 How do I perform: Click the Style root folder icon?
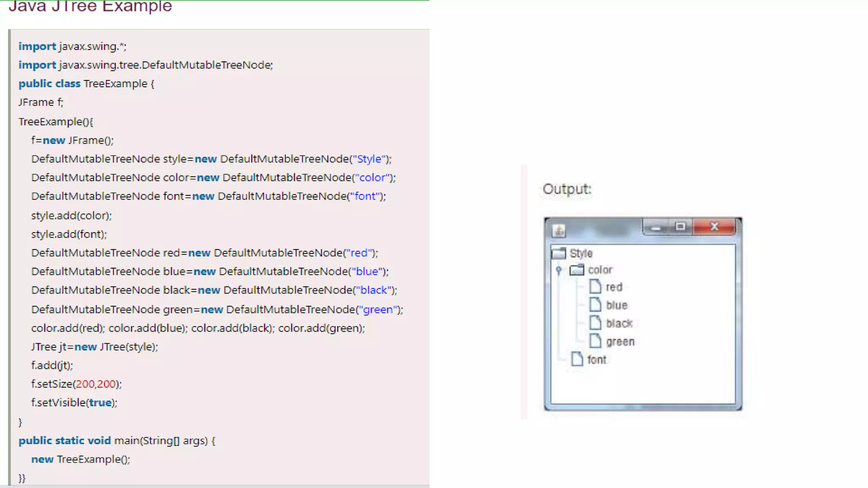pos(559,253)
